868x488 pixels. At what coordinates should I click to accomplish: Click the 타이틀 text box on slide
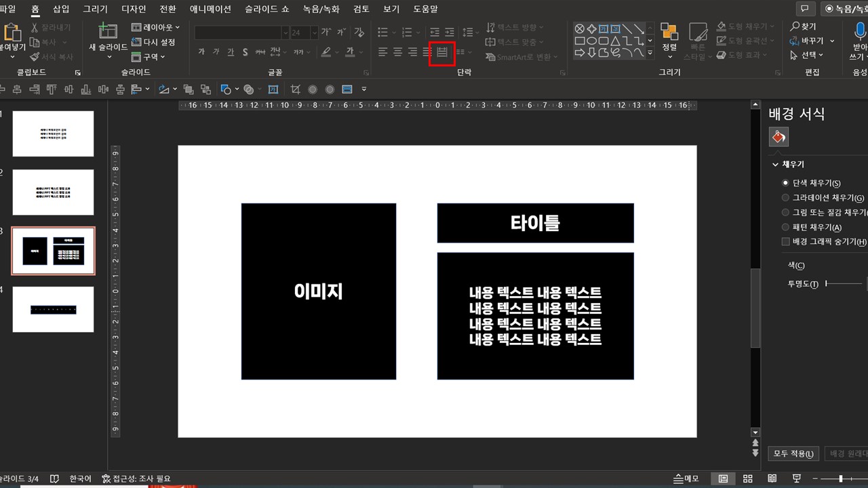tap(536, 223)
